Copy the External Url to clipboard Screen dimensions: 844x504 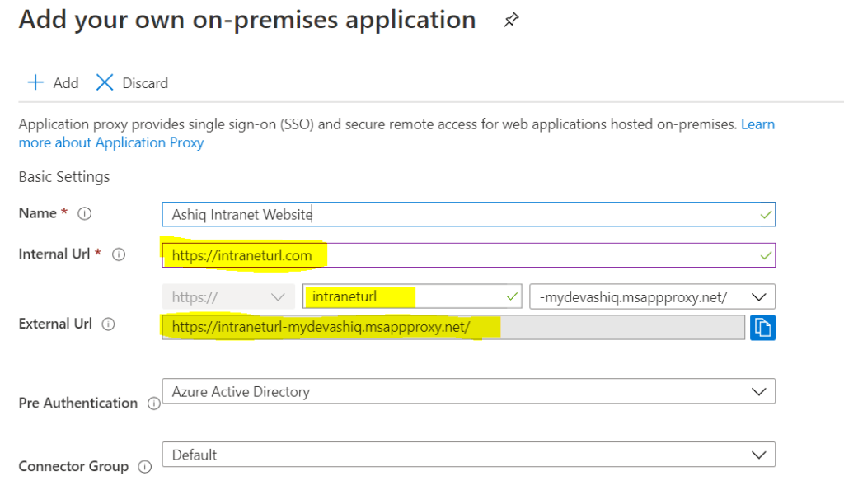(762, 327)
